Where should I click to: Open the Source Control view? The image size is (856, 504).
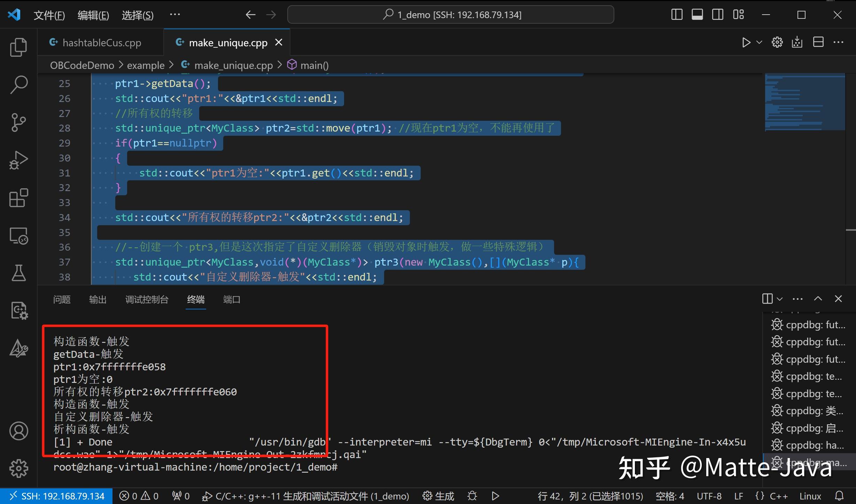[x=18, y=122]
